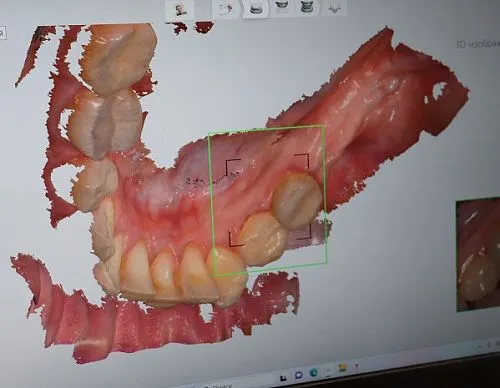This screenshot has height=388, width=500.
Task: Launch Microsoft Edge from the taskbar
Action: point(314,372)
